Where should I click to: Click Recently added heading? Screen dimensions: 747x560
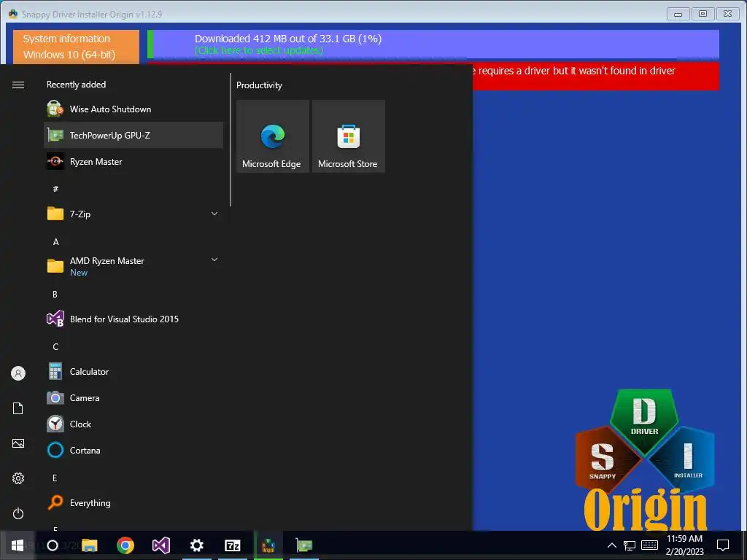click(76, 85)
